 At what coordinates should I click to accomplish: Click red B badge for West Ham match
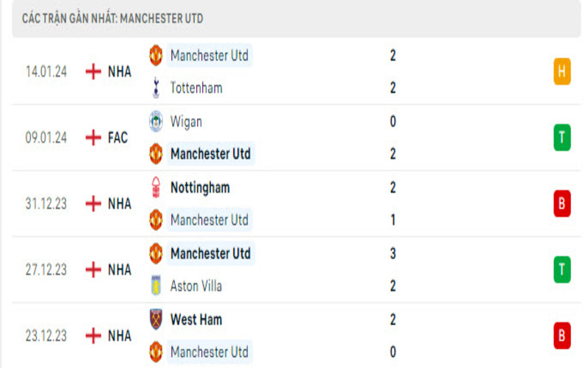click(x=562, y=336)
